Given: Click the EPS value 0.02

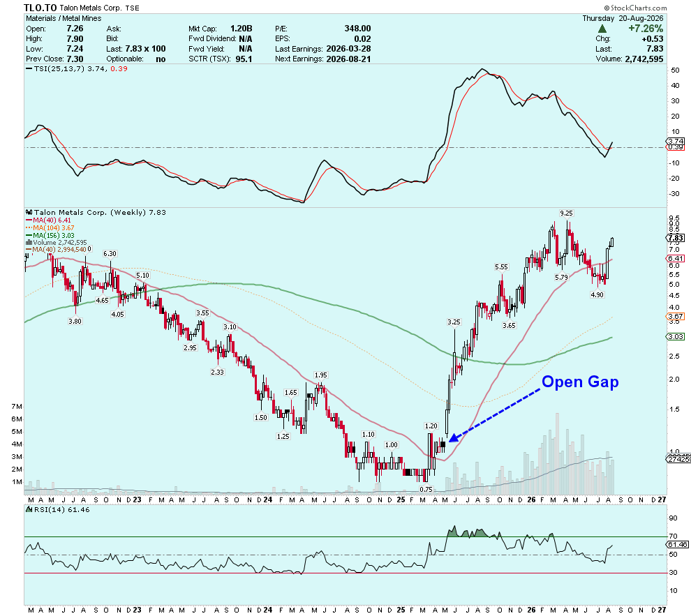Looking at the screenshot, I should pos(362,39).
